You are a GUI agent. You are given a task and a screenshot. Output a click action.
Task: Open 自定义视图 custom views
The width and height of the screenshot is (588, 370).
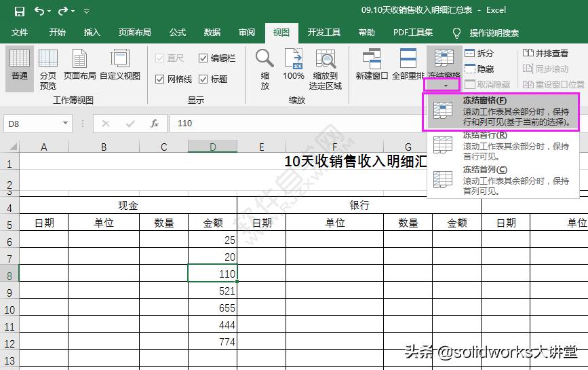point(120,65)
